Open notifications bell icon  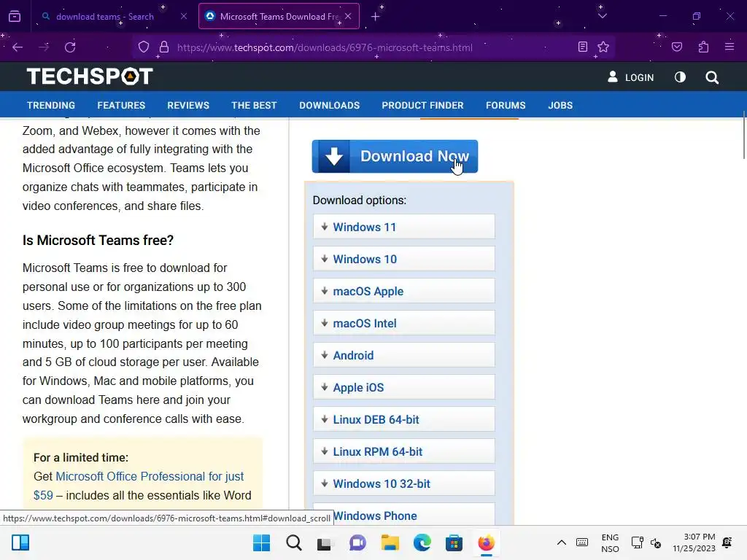coord(727,542)
